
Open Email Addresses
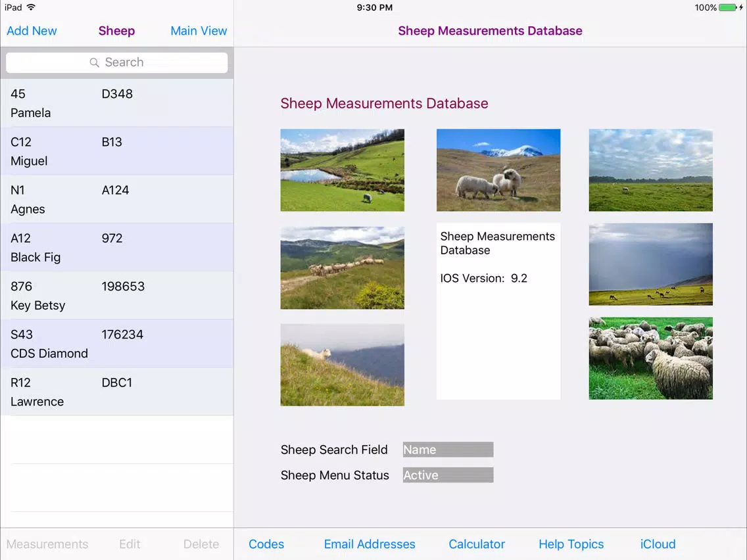pos(370,544)
